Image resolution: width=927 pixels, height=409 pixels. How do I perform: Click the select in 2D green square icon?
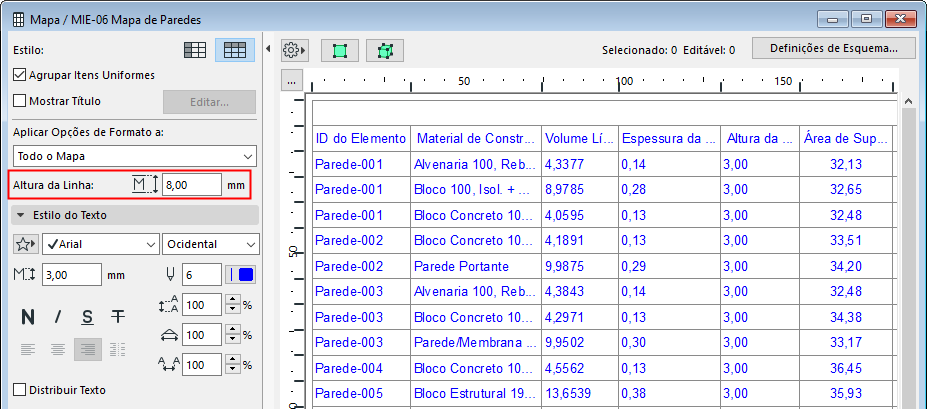(339, 51)
